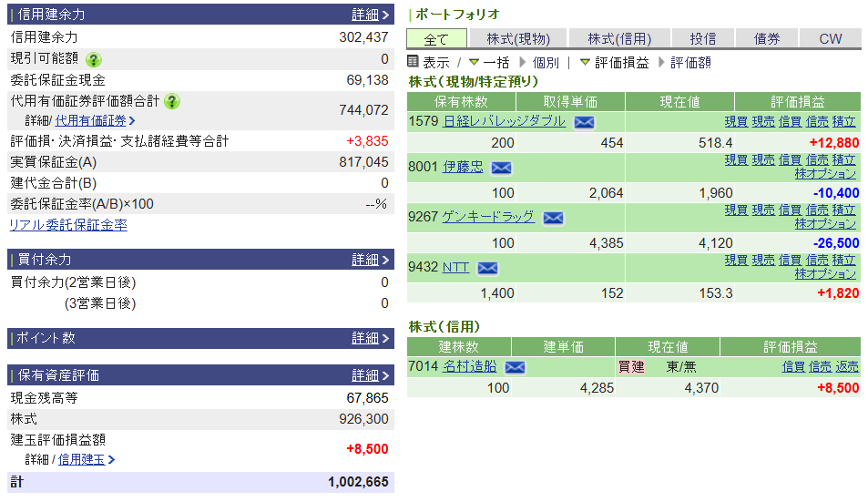Open the 投信 tab
Viewport: 868px width, 502px height.
702,39
